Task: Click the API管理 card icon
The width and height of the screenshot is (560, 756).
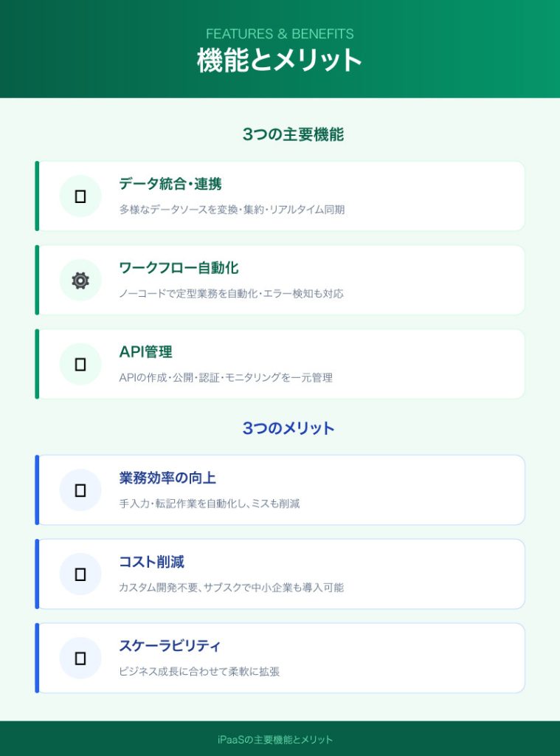Action: (x=80, y=364)
